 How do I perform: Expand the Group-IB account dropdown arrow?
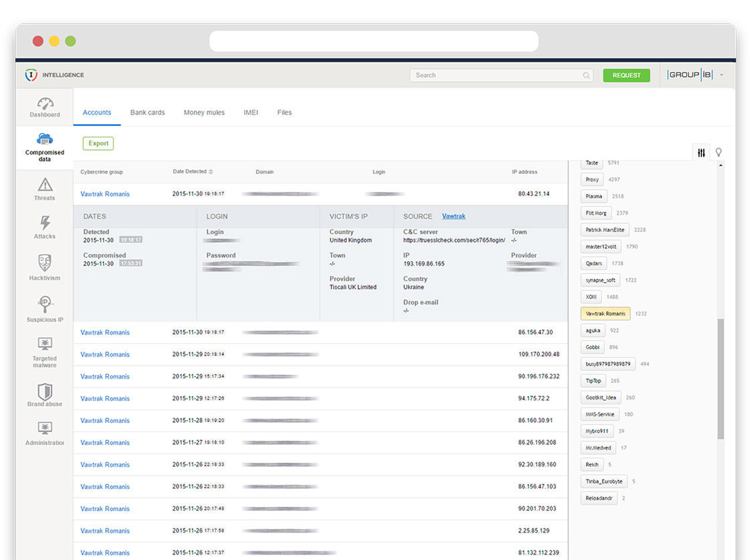(x=722, y=76)
